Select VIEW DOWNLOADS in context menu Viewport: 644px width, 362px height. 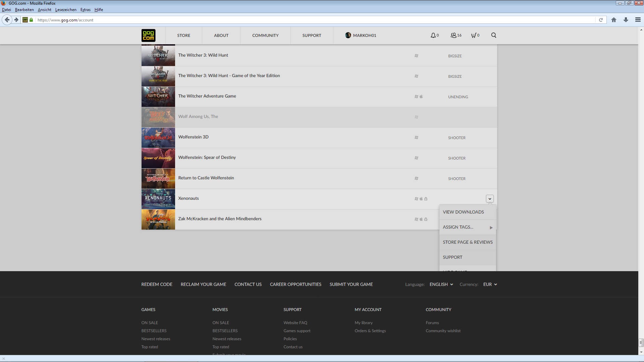[x=468, y=212]
